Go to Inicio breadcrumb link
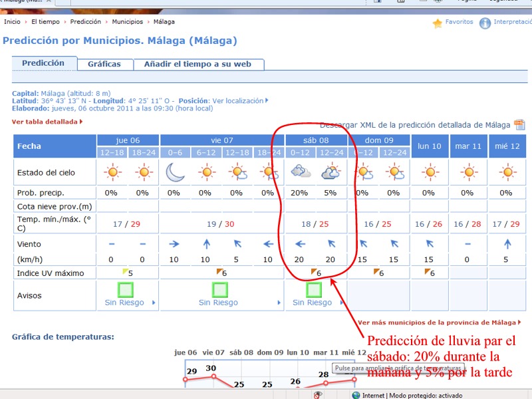This screenshot has width=532, height=399. click(12, 22)
